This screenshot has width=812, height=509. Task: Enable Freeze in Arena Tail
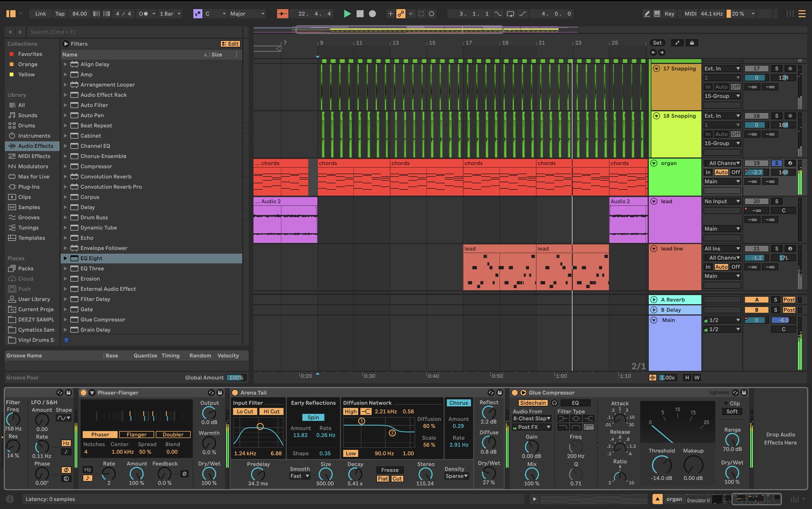tap(390, 470)
